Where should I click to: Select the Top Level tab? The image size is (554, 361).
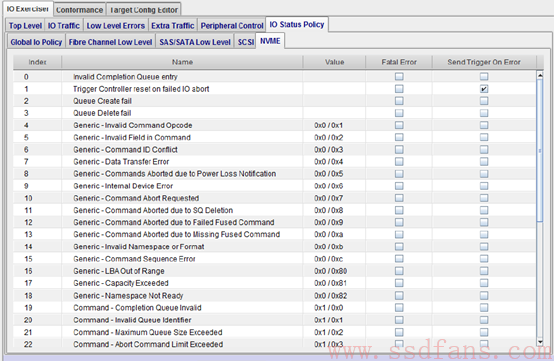(25, 26)
